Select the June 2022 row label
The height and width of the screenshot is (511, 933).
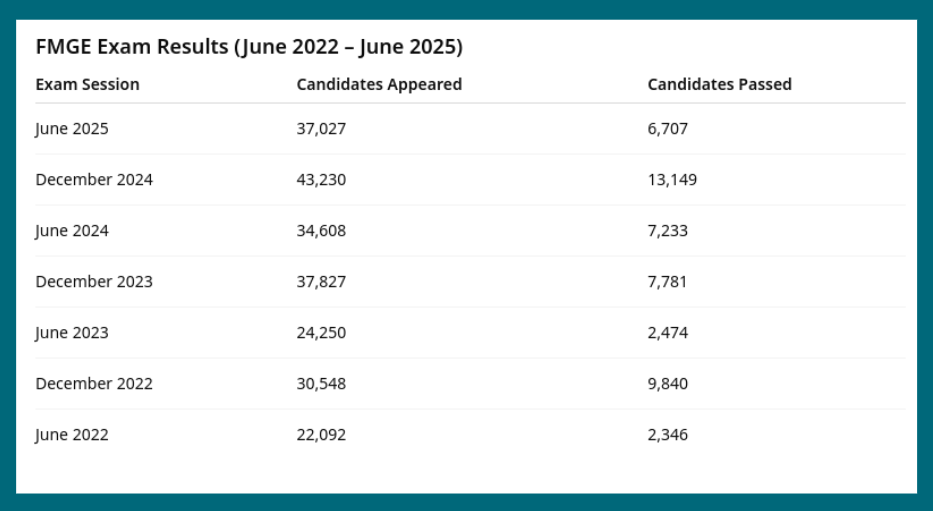click(x=72, y=435)
